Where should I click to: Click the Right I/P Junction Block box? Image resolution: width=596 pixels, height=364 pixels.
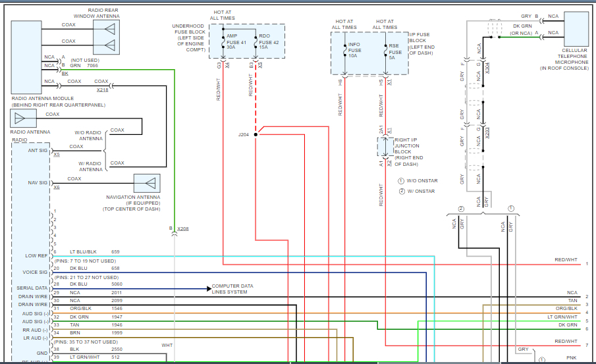tap(385, 147)
